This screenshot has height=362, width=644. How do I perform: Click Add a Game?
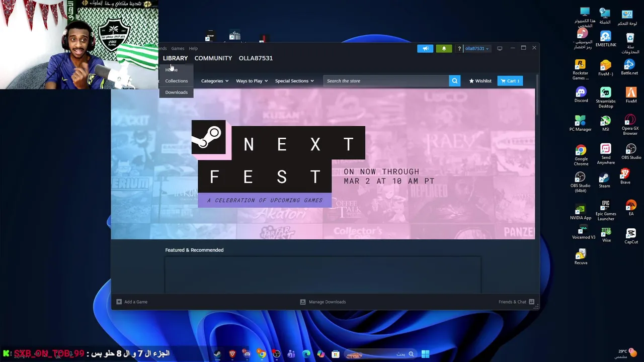[132, 302]
